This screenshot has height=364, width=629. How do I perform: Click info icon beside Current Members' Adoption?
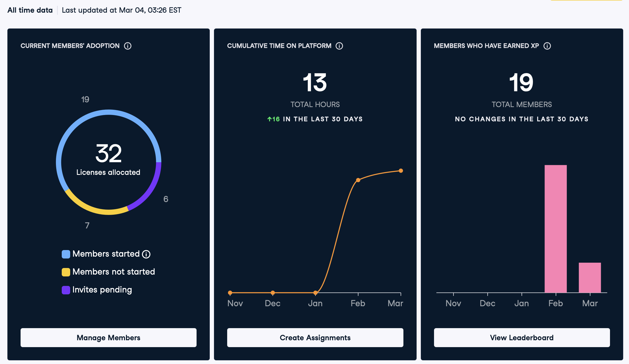(128, 46)
